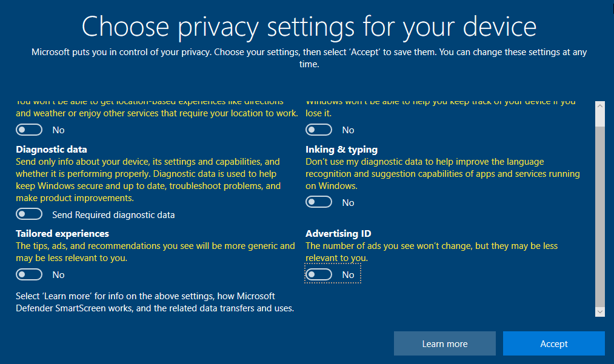The height and width of the screenshot is (364, 614).
Task: Click the scrollbar up arrow
Action: (600, 106)
